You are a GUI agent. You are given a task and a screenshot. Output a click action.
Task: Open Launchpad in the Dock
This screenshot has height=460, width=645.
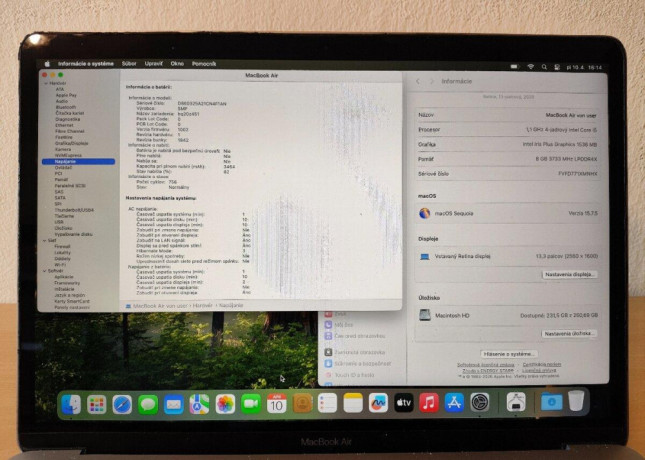pos(97,404)
